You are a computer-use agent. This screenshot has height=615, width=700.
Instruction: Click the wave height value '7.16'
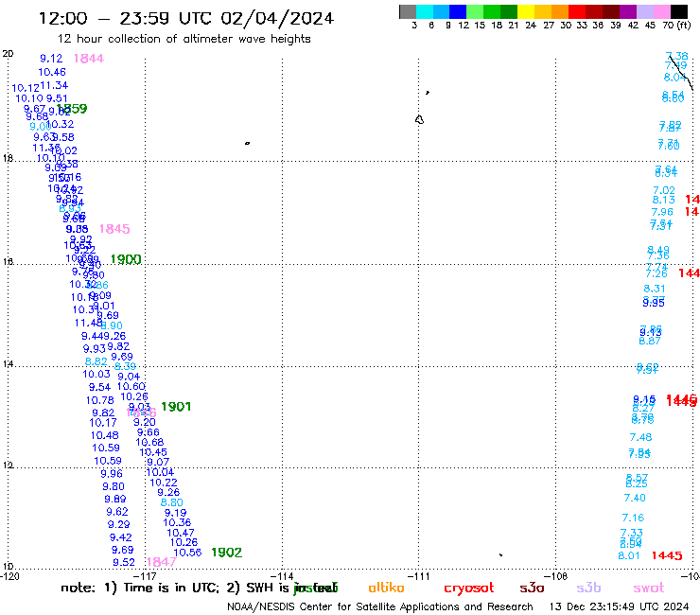pyautogui.click(x=633, y=518)
